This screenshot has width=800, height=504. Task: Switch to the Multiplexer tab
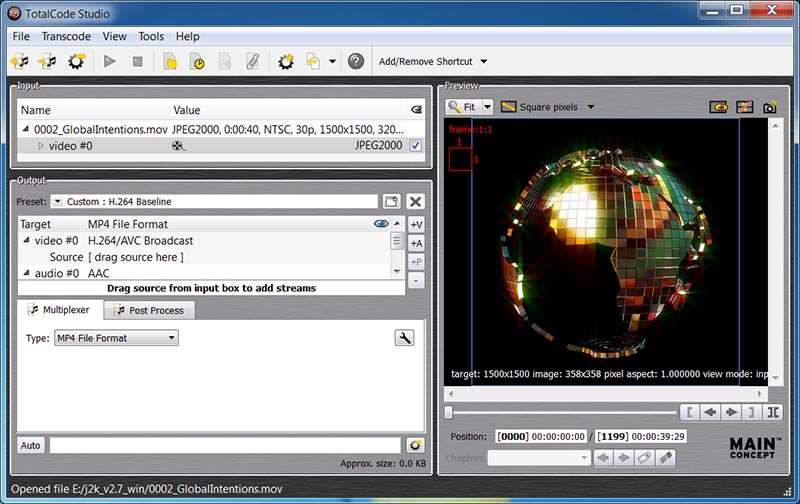(x=60, y=310)
